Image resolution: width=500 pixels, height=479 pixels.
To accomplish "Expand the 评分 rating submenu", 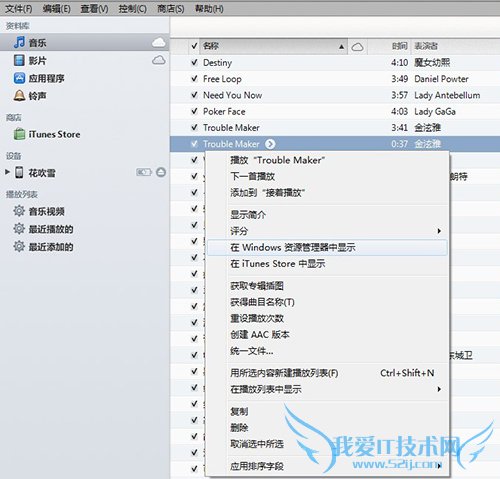I will click(439, 231).
